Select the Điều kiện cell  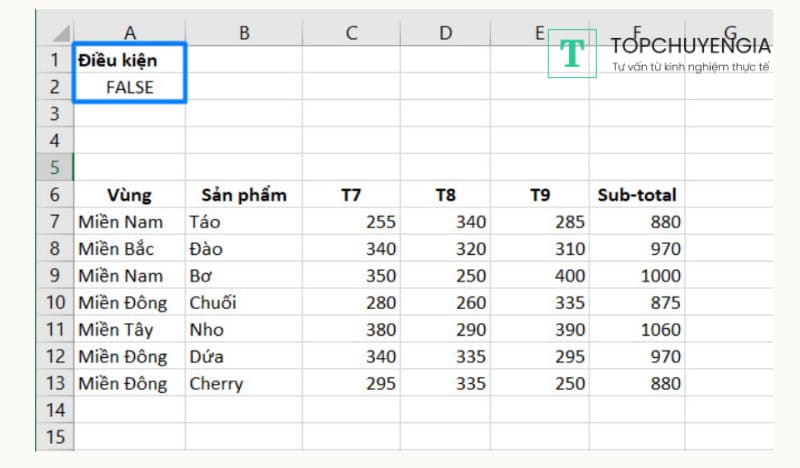point(129,60)
